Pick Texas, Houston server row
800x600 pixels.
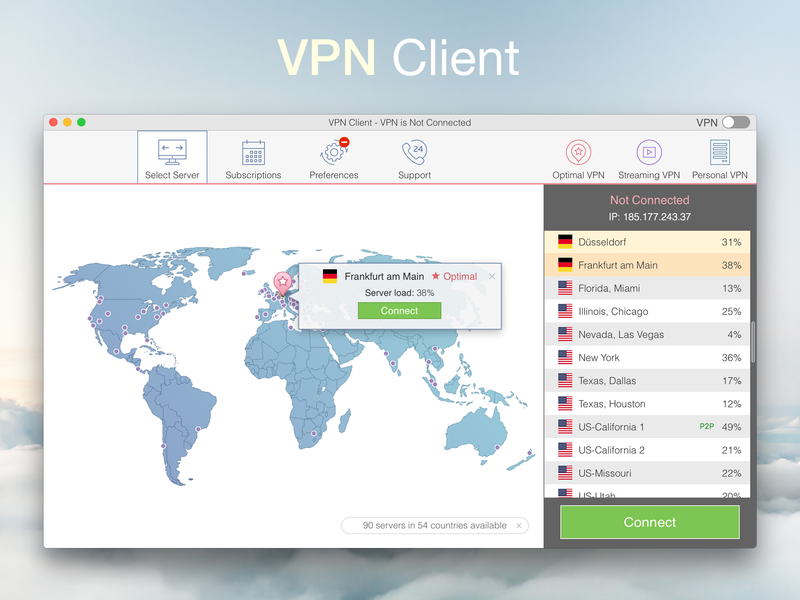click(647, 404)
